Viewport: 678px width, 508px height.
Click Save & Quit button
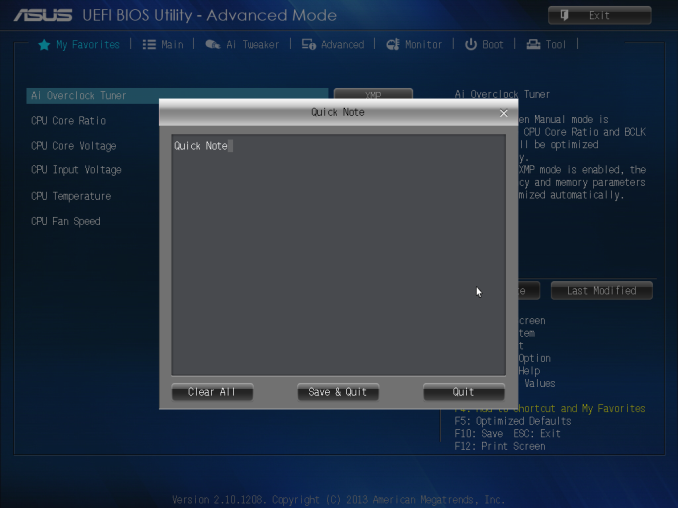(338, 392)
